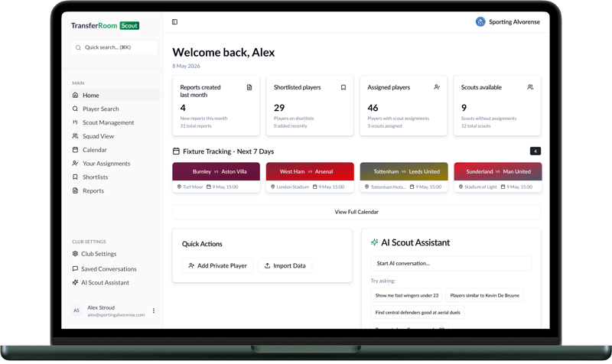Open Scout Management page
The image size is (612, 364).
coord(115,122)
